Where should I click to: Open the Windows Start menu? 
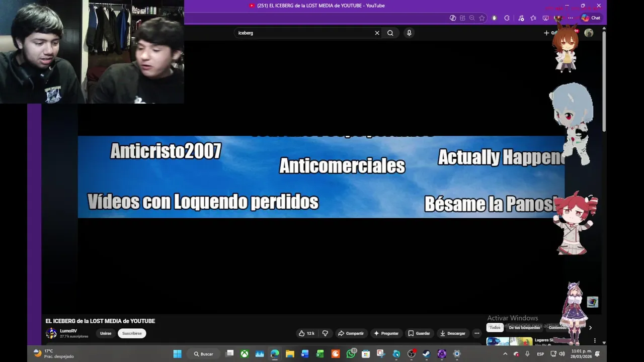(x=177, y=354)
